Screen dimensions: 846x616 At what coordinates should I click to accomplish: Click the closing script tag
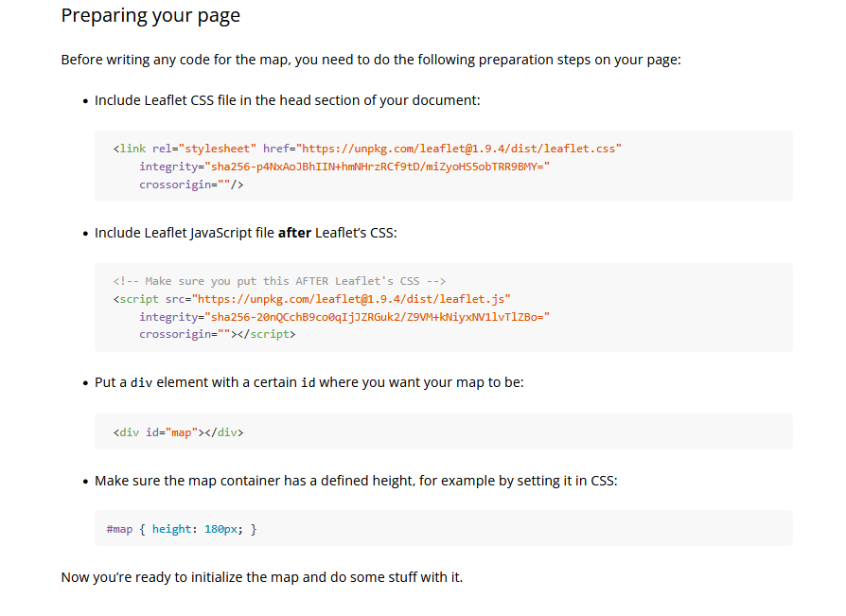pos(266,333)
